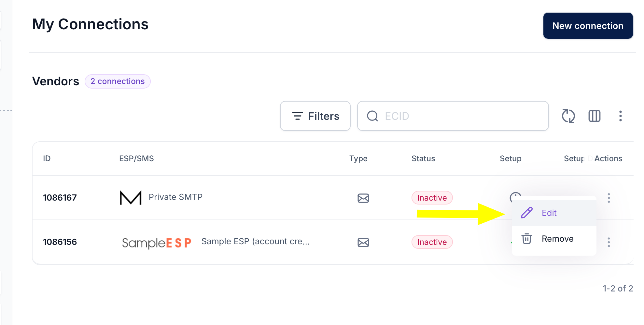Click the trash Remove icon

pos(527,239)
